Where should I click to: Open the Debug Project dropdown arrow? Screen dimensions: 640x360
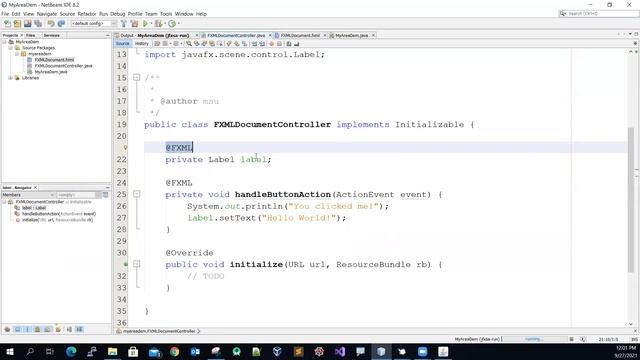(x=164, y=24)
